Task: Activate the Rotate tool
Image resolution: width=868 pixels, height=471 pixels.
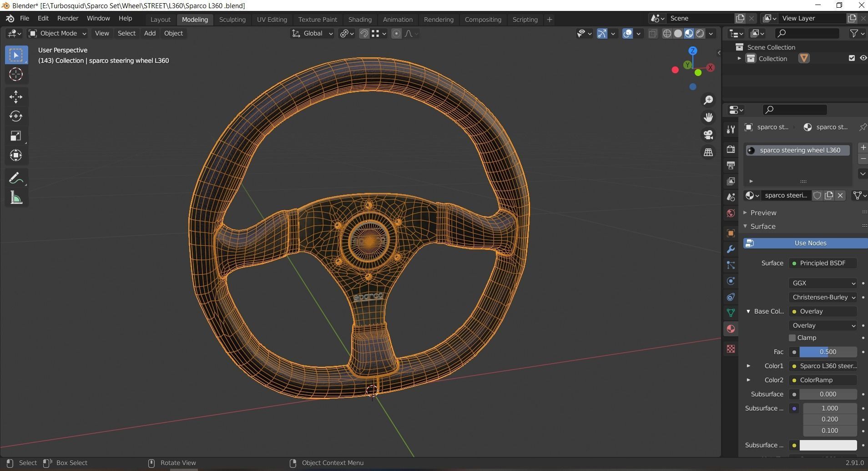Action: [x=16, y=116]
